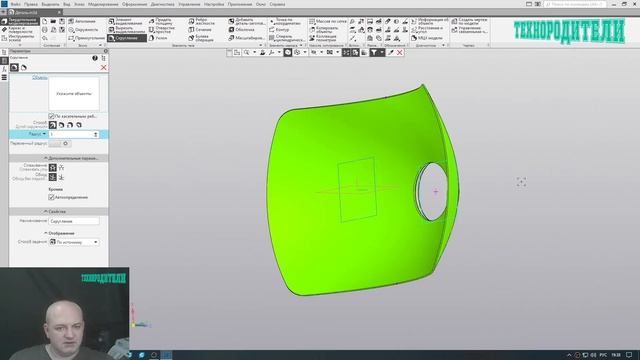The width and height of the screenshot is (640, 360).
Task: Open the Моделирование menu
Action: (x=103, y=4)
